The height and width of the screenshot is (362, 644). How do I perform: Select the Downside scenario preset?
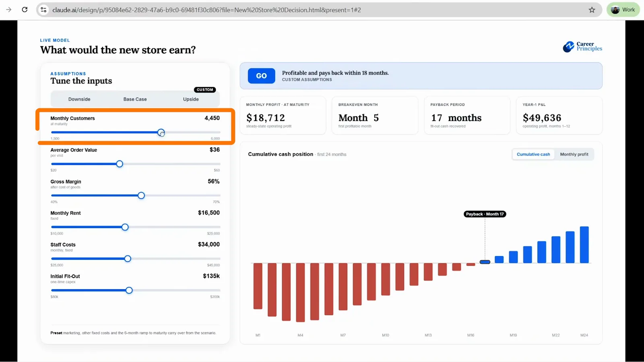tap(79, 99)
